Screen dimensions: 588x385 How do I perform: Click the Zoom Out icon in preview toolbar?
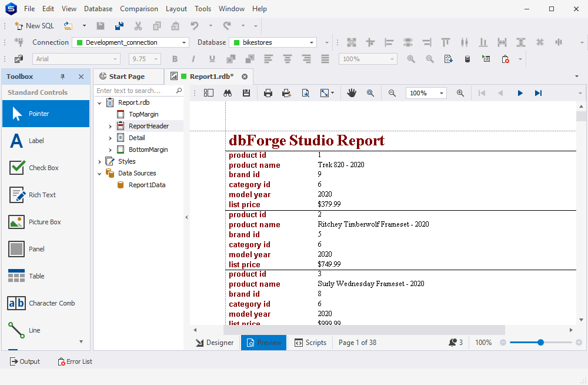pos(392,93)
